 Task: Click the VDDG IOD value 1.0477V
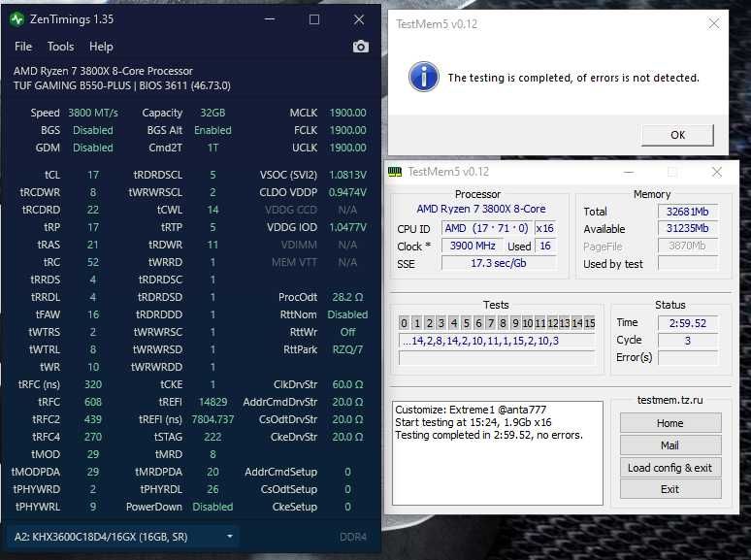347,227
